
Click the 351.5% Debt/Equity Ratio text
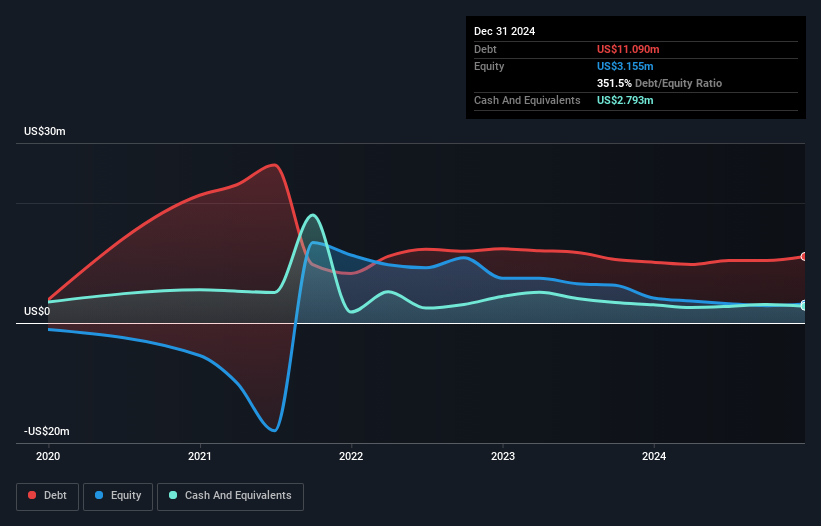[659, 83]
